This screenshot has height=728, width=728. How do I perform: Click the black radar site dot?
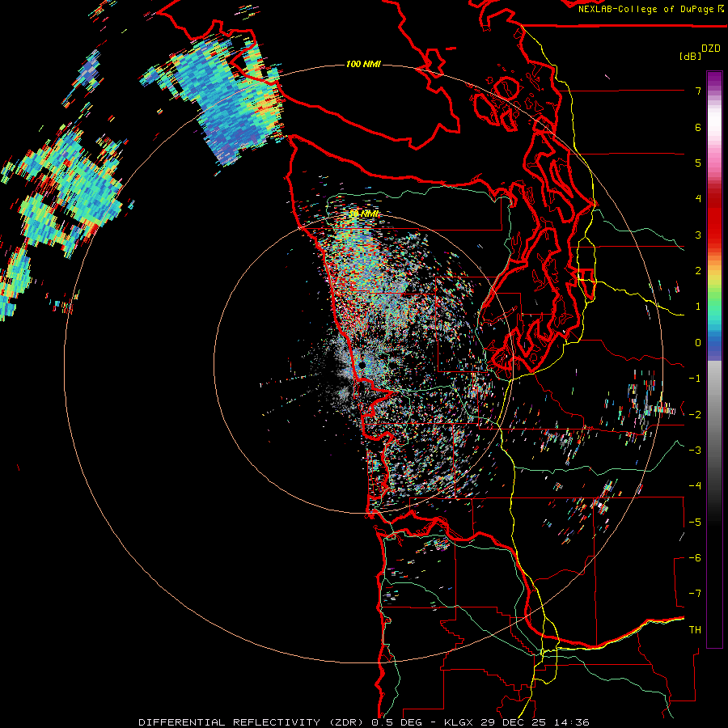(x=362, y=366)
